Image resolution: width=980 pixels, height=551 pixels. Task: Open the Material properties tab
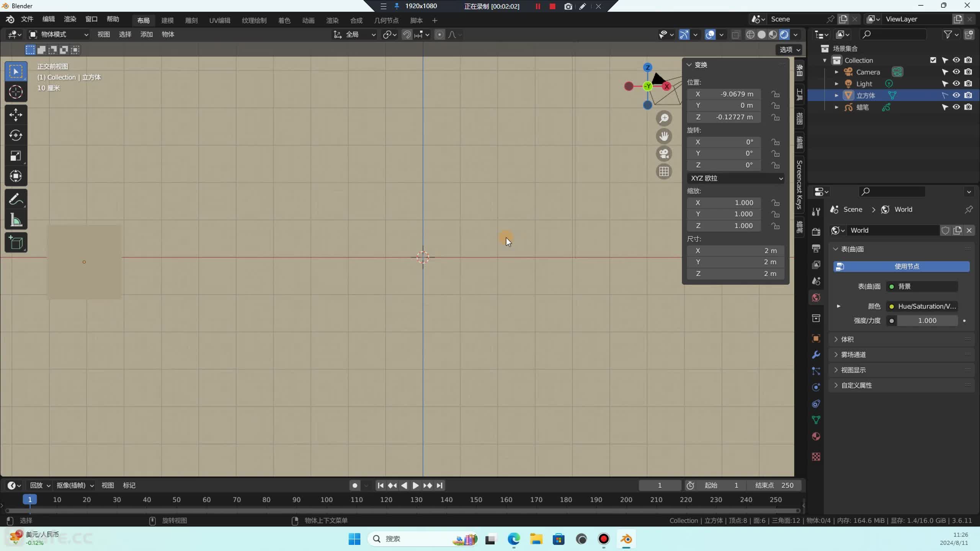tap(816, 437)
